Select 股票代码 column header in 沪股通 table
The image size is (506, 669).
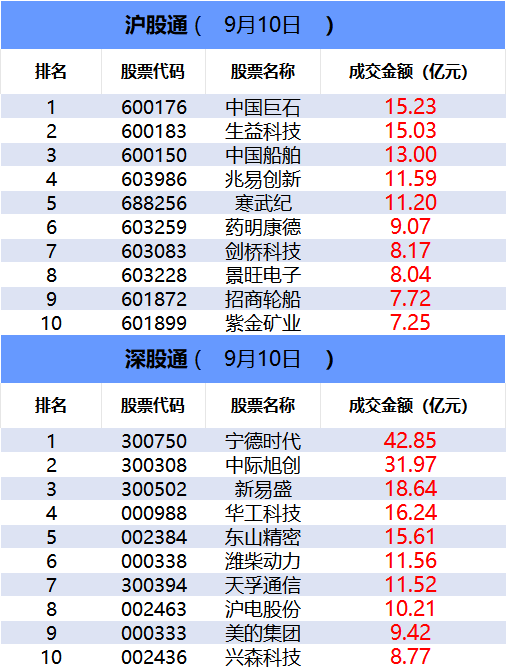[x=153, y=71]
